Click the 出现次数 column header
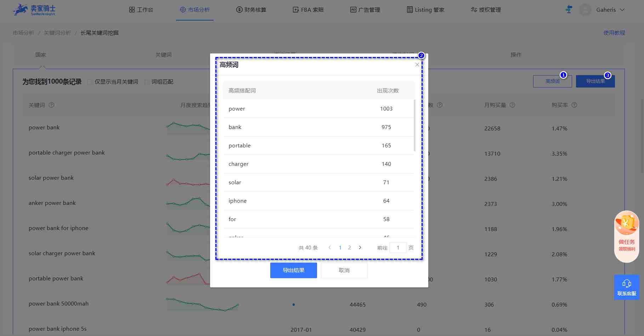 tap(388, 90)
